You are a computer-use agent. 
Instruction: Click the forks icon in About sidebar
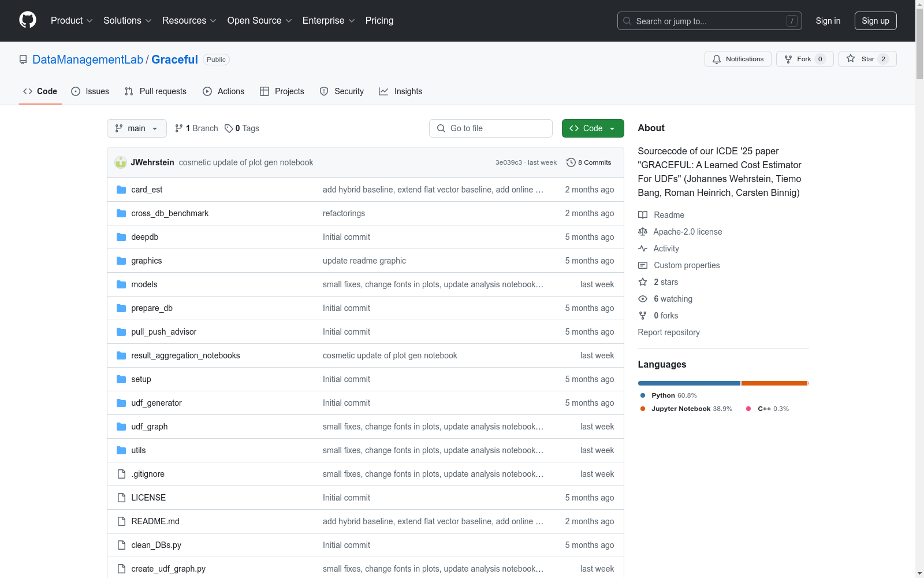pyautogui.click(x=643, y=316)
